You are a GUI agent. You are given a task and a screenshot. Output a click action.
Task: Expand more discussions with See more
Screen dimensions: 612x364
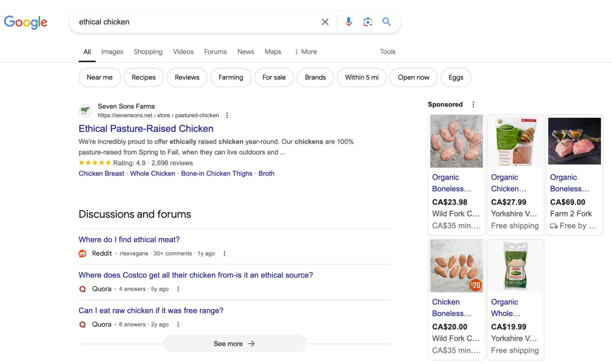(x=235, y=343)
